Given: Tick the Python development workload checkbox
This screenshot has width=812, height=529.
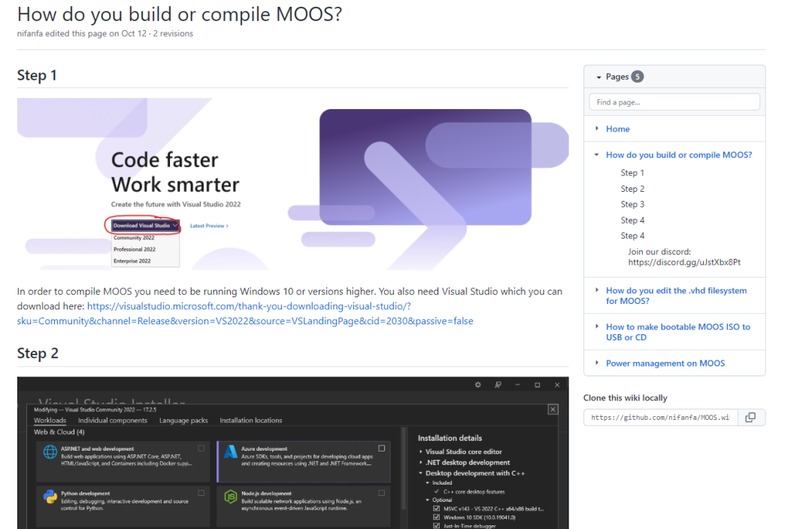Looking at the screenshot, I should pyautogui.click(x=201, y=493).
